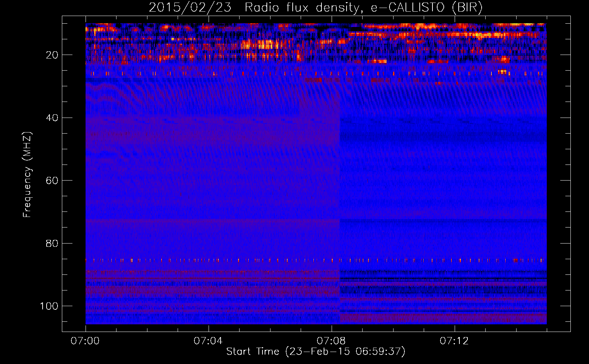589x364 pixels.
Task: Click the 100 frequency tick label
Action: (49, 306)
